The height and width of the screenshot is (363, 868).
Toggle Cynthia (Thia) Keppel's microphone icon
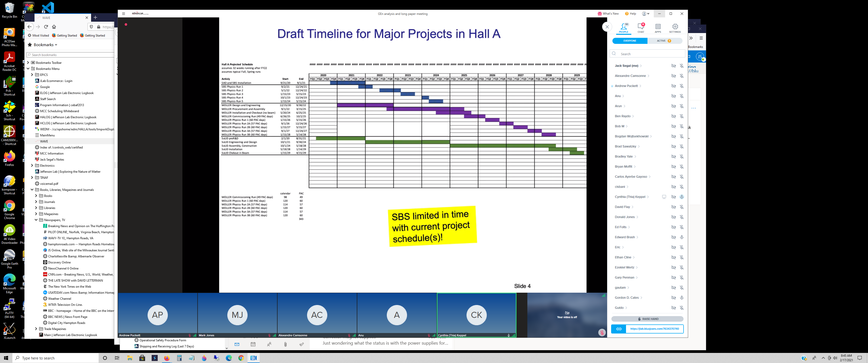[681, 197]
